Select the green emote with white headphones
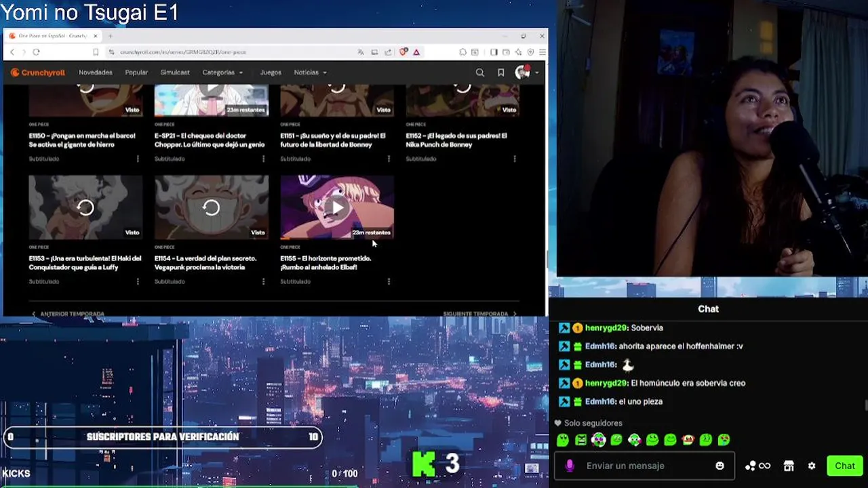The width and height of the screenshot is (868, 488). click(598, 440)
